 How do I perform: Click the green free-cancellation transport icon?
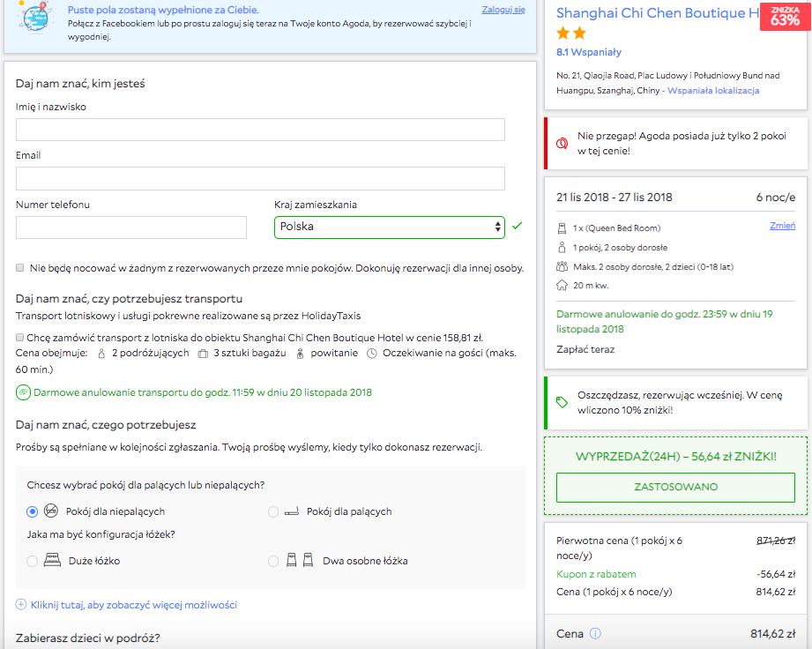coord(23,392)
